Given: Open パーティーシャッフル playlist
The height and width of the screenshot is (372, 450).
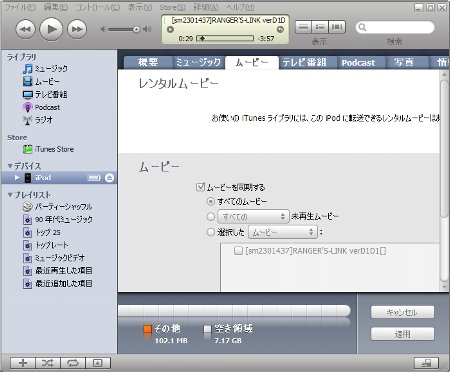Looking at the screenshot, I should (57, 207).
